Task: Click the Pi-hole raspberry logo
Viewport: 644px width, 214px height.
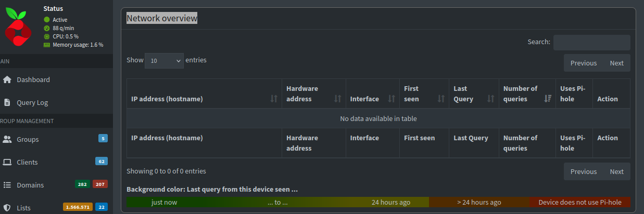Action: [x=19, y=27]
